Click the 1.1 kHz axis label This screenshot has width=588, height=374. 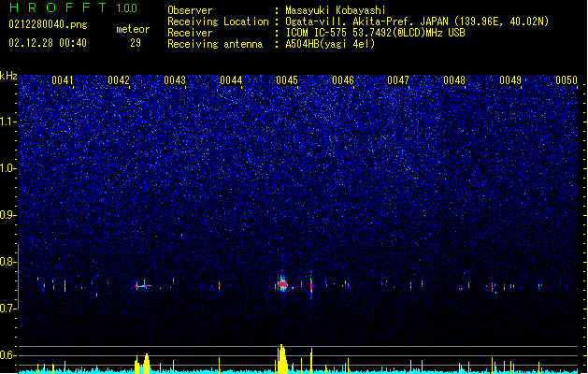pos(7,122)
